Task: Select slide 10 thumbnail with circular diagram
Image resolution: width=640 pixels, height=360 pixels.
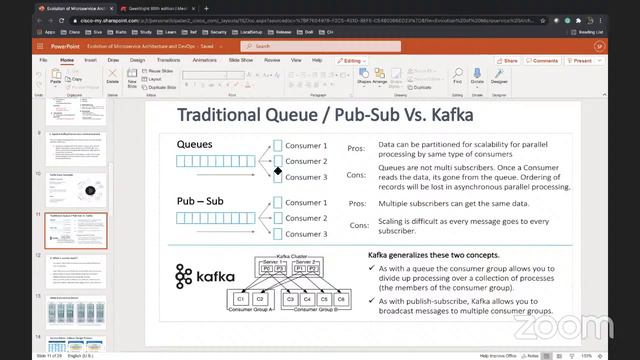Action: point(76,189)
